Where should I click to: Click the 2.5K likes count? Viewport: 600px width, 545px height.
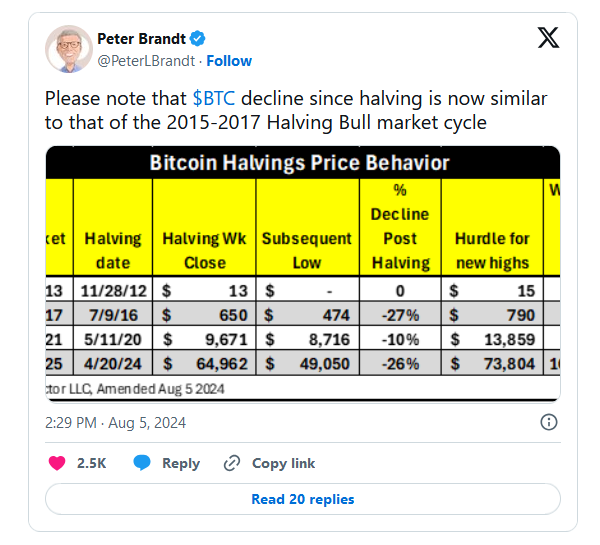tap(91, 463)
